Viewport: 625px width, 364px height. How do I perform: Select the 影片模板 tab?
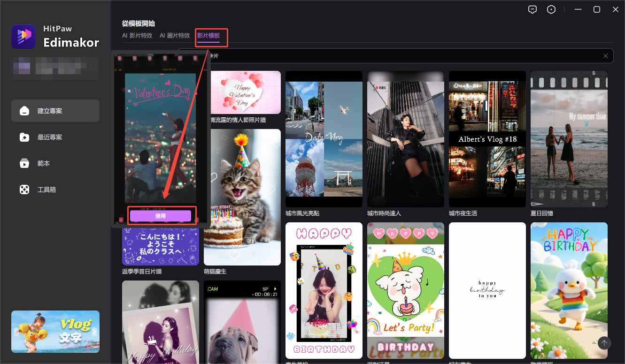[x=208, y=36]
